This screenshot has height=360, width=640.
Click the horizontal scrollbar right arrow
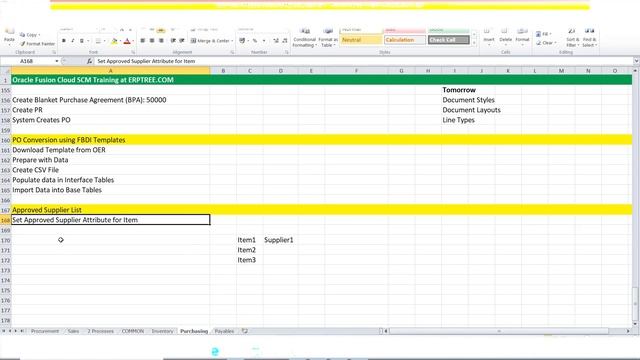pyautogui.click(x=628, y=331)
